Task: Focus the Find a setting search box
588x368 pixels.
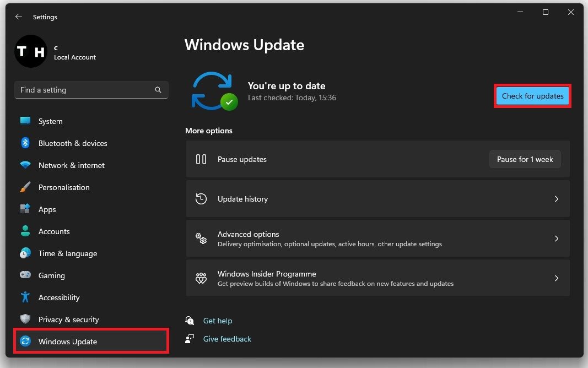Action: click(x=85, y=90)
